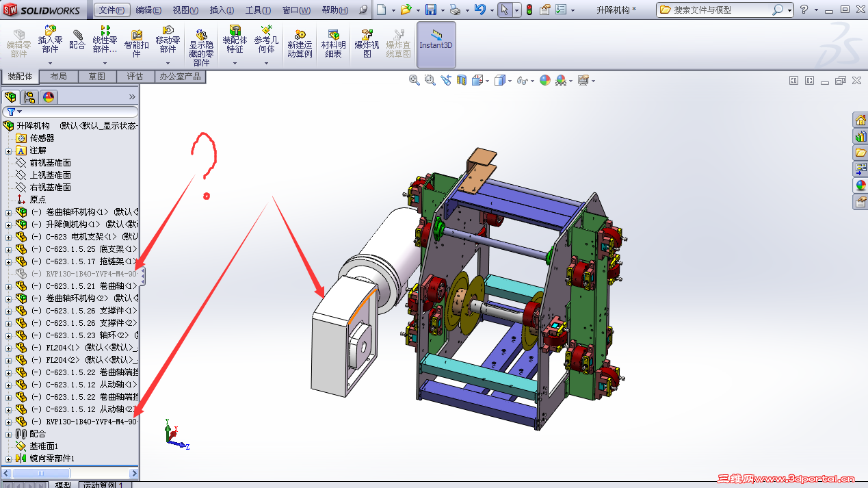
Task: Switch to the 评估 tab
Action: [135, 76]
